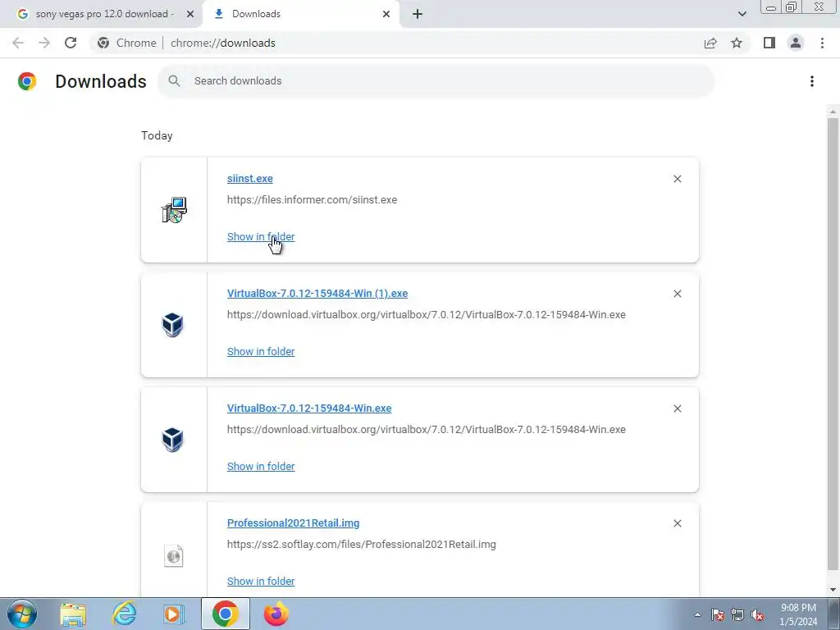Open Professional2021Retail.img link
840x630 pixels.
(293, 523)
